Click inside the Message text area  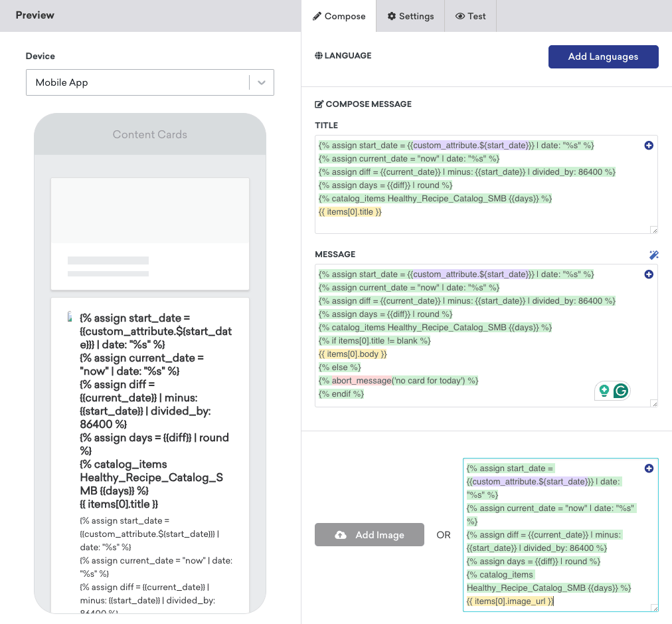pyautogui.click(x=486, y=336)
